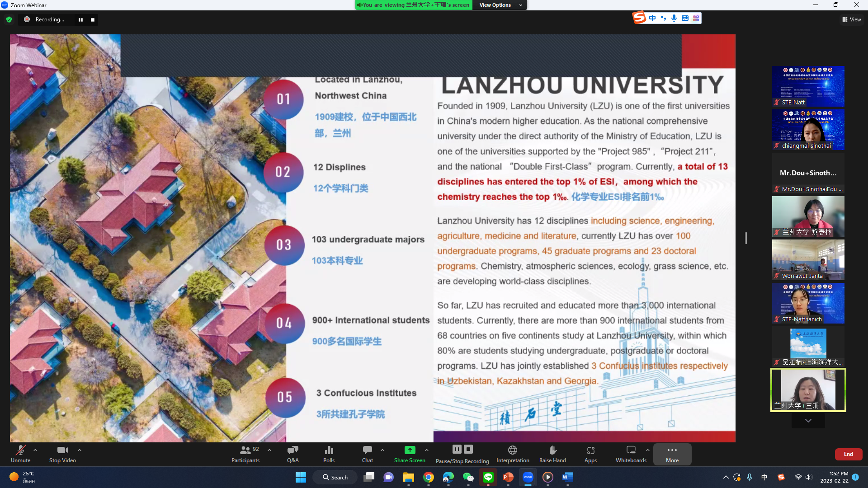Screen dimensions: 868x488
Task: Toggle punctuation mode in Sogou bar
Action: click(663, 18)
